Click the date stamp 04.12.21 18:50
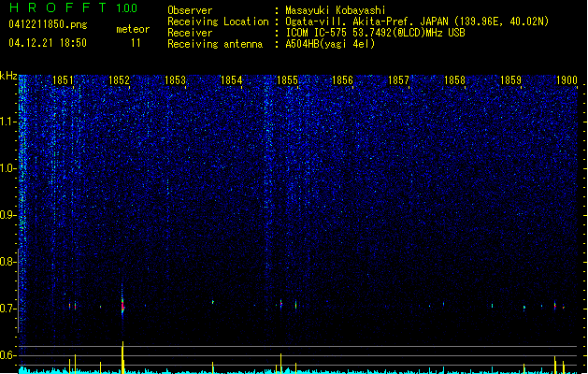Viewport: 588px width, 374px height. (x=48, y=43)
